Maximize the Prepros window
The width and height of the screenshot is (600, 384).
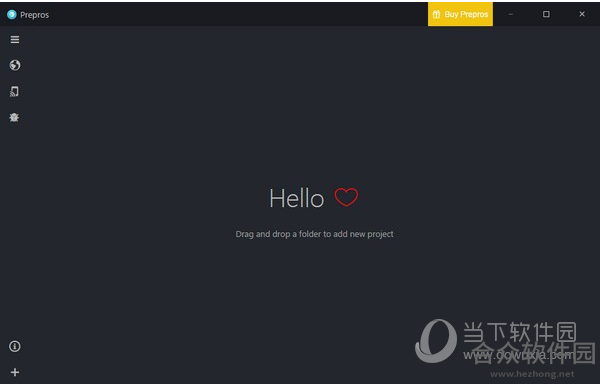546,14
